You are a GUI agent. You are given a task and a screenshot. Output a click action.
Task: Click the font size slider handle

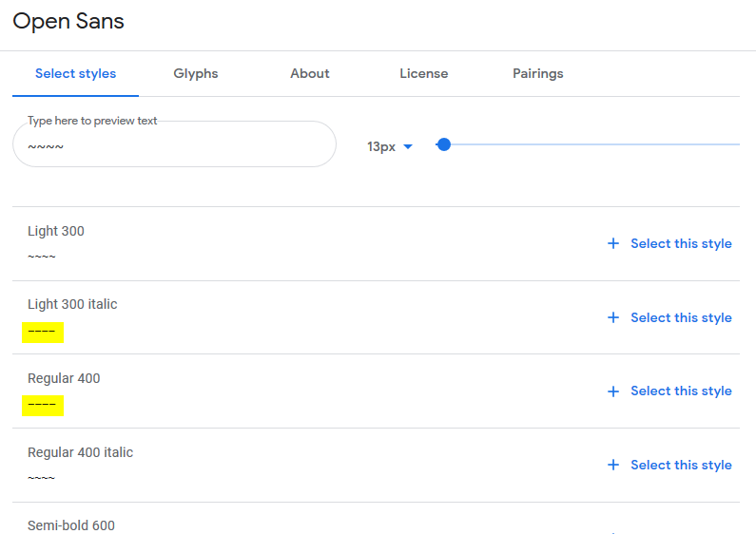point(444,144)
